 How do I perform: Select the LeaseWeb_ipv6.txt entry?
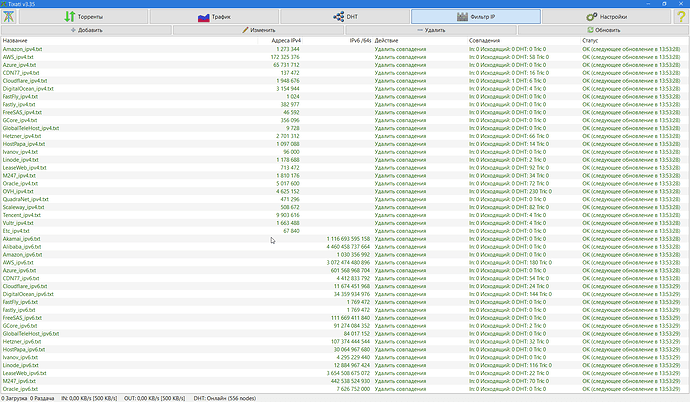click(345, 374)
